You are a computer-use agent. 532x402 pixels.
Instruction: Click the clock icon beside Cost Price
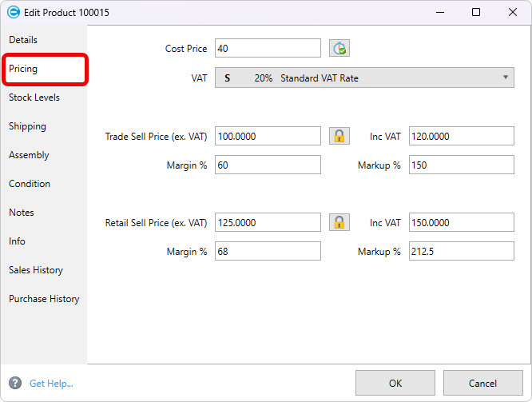[x=339, y=49]
